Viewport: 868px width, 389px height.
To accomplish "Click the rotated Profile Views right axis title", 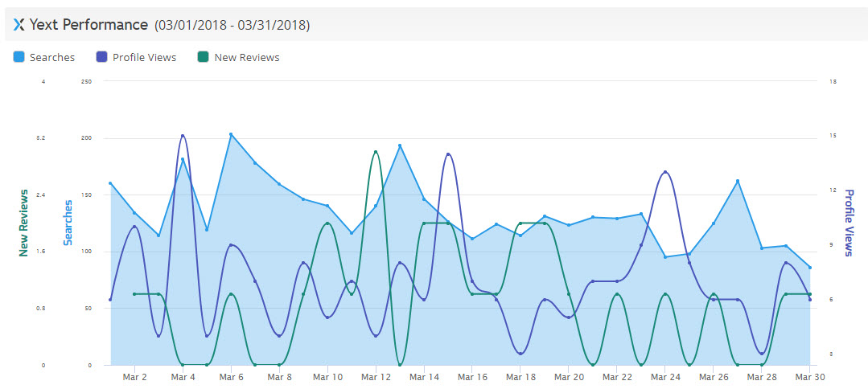I will coord(849,223).
